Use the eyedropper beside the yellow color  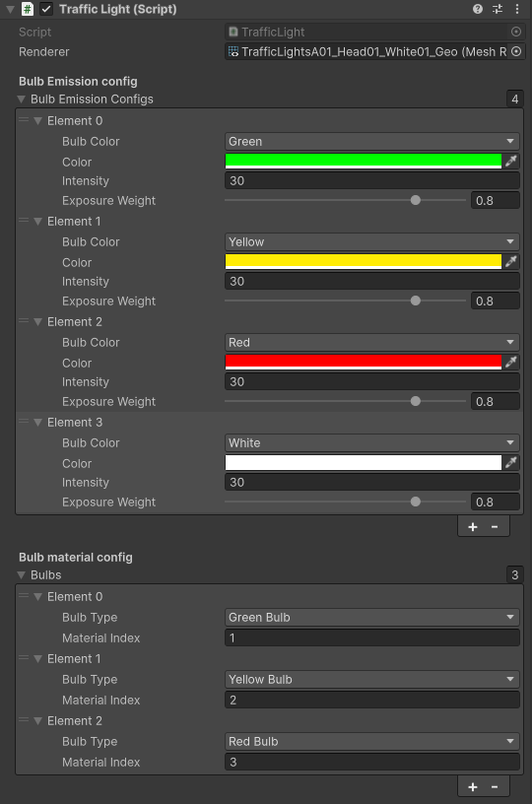coord(511,261)
